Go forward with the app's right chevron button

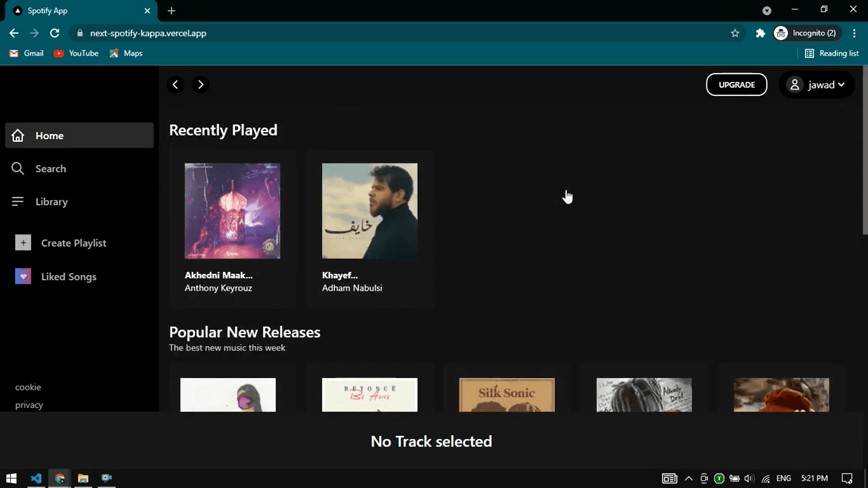[201, 85]
